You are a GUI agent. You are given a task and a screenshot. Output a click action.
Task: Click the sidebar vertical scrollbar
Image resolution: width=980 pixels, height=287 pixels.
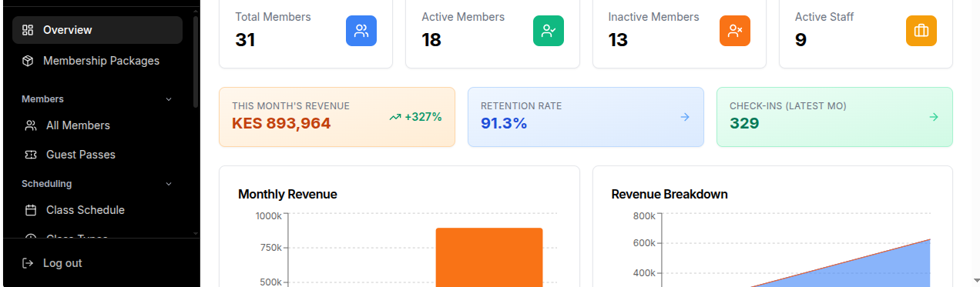196,62
